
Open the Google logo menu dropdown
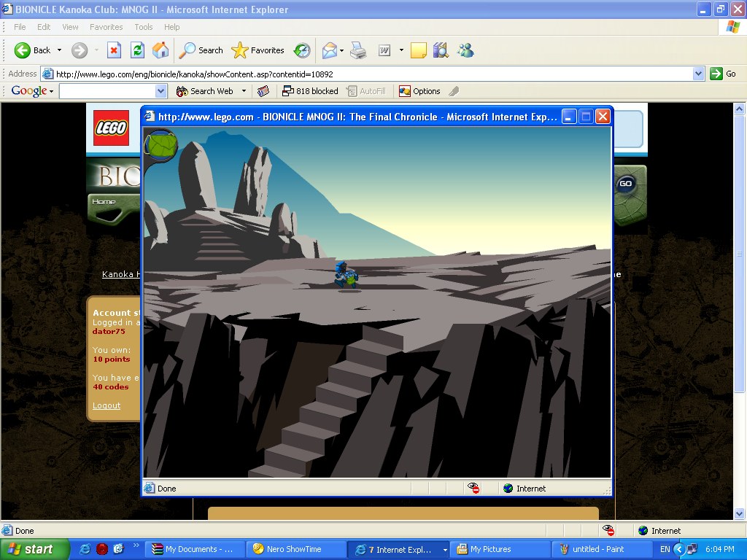click(x=52, y=91)
